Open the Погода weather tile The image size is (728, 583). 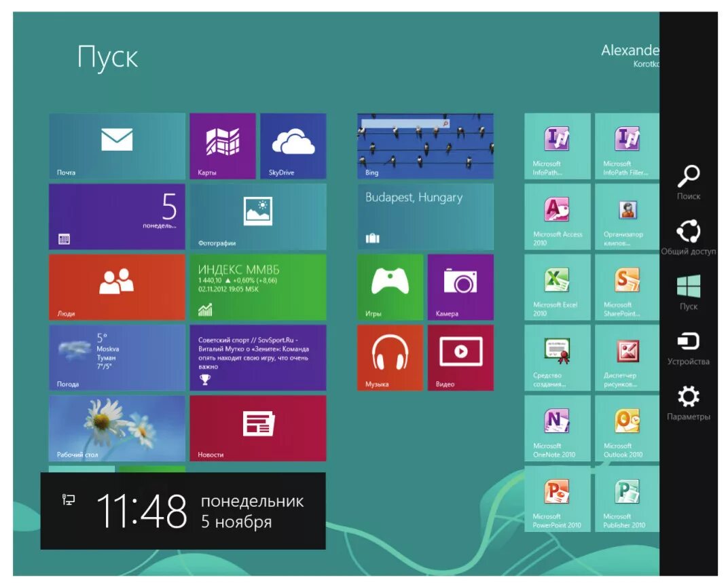coord(117,358)
